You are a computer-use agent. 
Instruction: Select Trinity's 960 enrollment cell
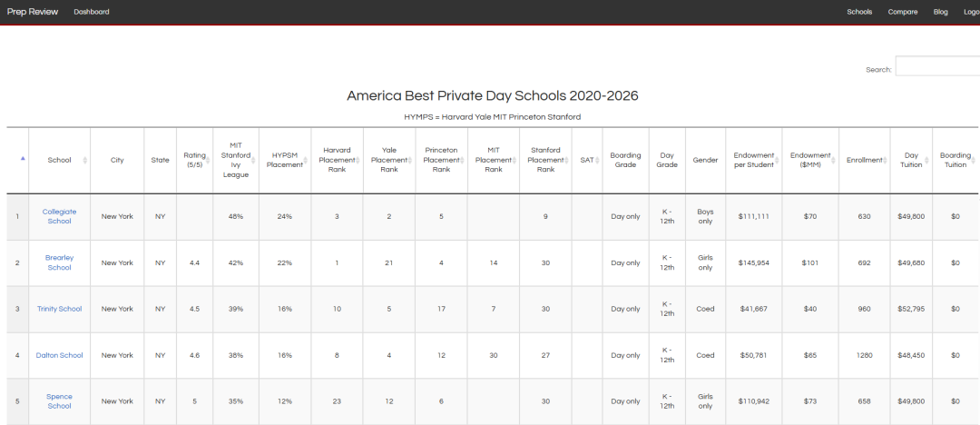pos(864,309)
